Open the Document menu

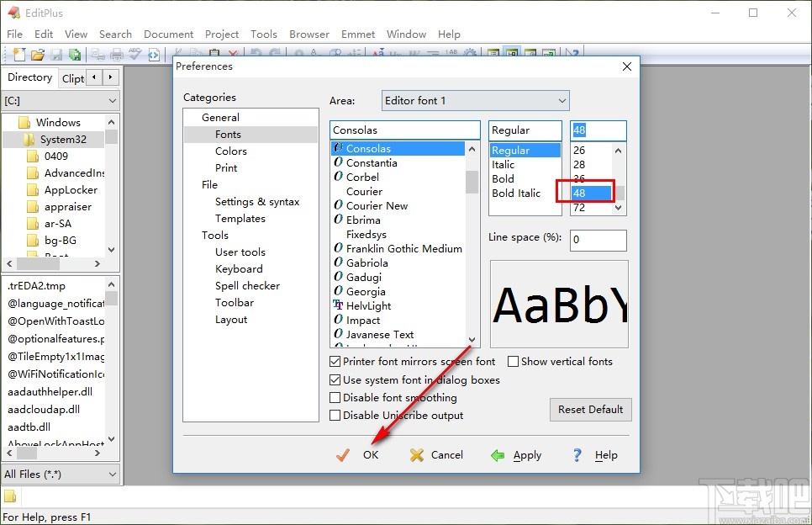click(168, 34)
